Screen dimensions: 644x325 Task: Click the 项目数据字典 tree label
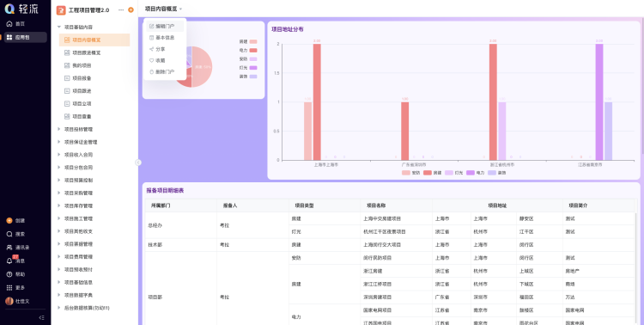pyautogui.click(x=78, y=295)
